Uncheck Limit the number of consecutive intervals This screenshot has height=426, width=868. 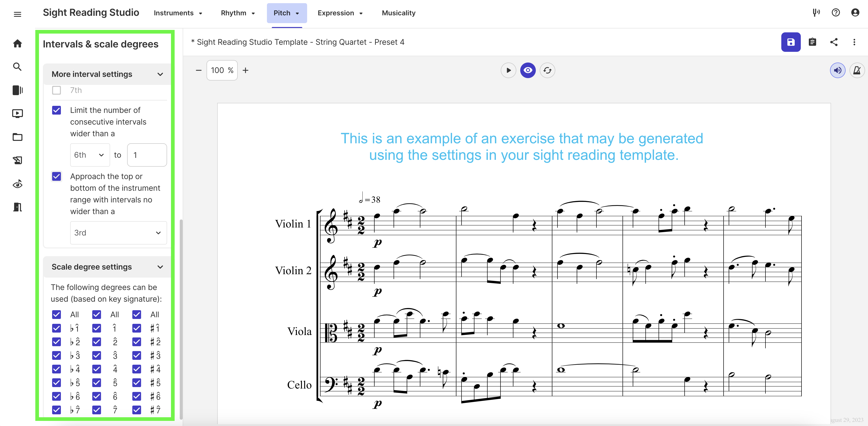57,110
